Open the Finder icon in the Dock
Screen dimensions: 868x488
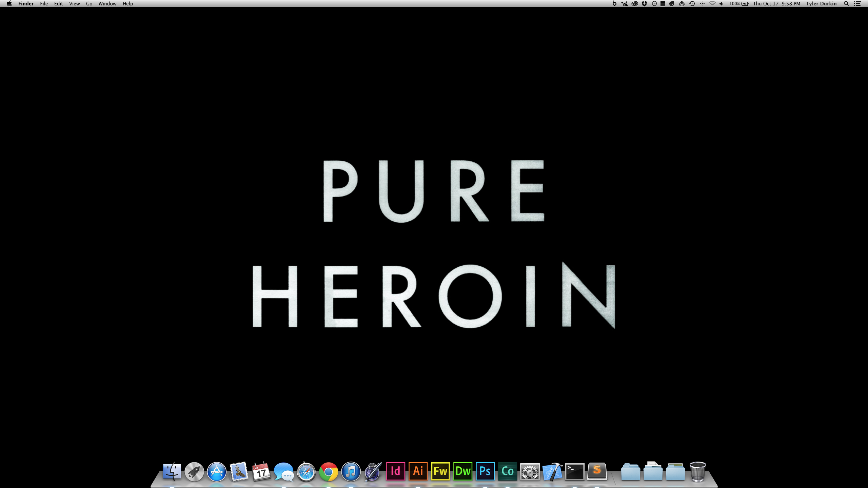(x=172, y=471)
